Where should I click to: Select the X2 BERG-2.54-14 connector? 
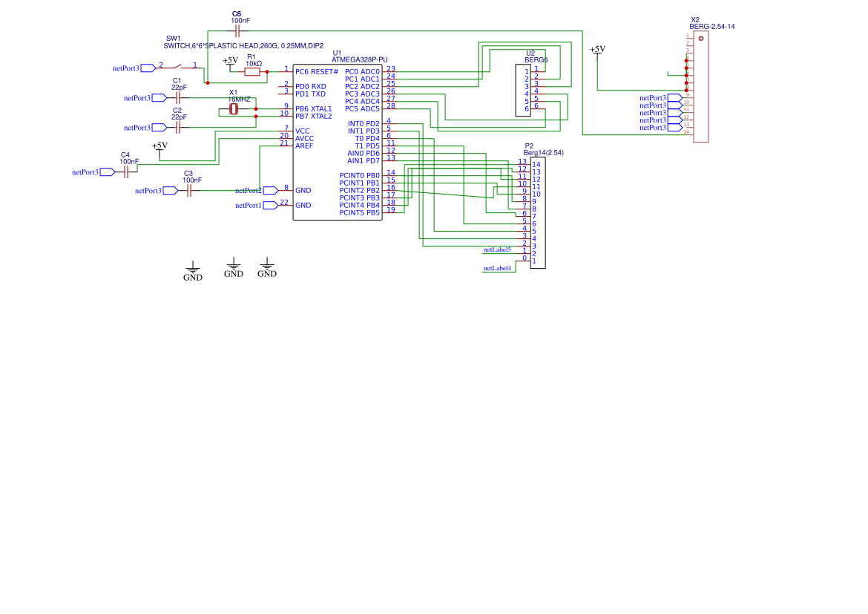click(700, 86)
